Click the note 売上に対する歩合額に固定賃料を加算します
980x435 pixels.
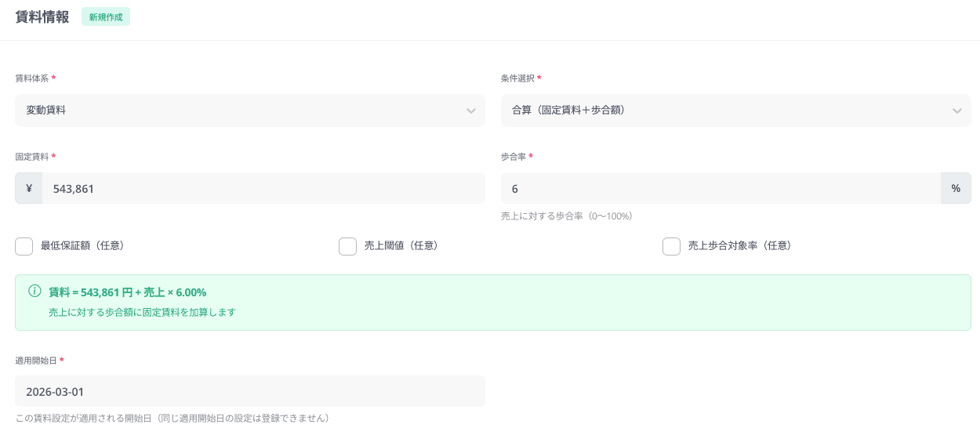pyautogui.click(x=142, y=312)
